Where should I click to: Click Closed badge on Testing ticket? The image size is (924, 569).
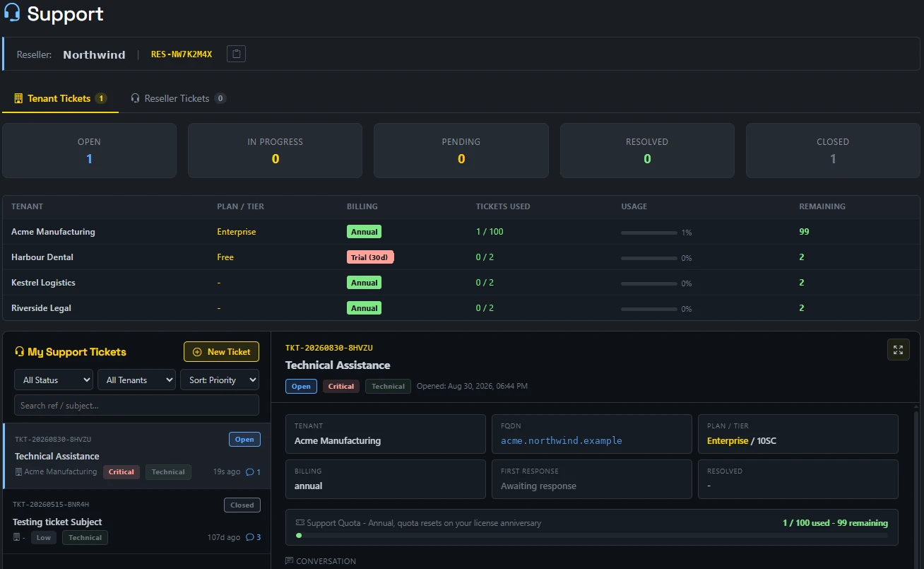coord(242,505)
